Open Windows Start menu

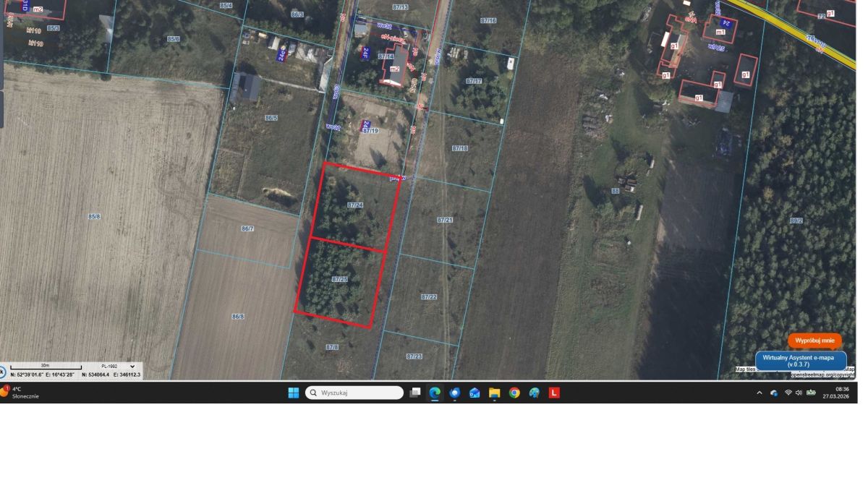click(293, 393)
